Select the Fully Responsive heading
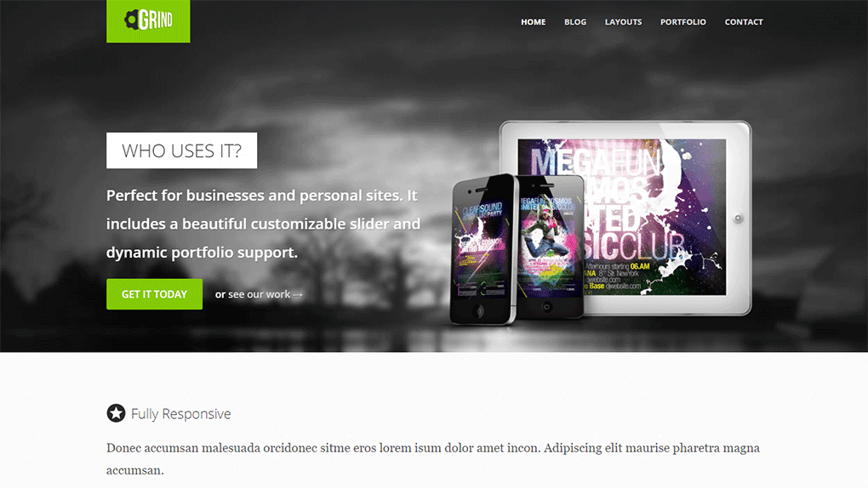 pos(181,414)
